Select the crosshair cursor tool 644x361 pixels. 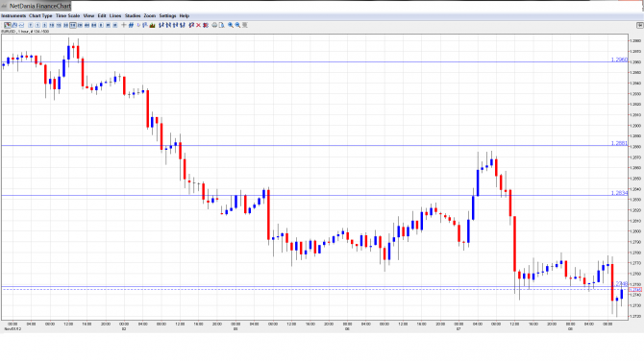124,25
